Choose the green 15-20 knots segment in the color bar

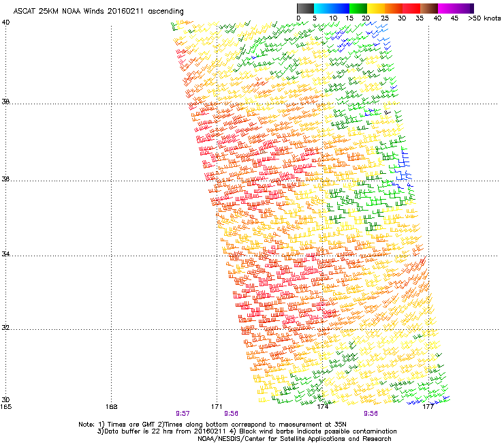[358, 8]
